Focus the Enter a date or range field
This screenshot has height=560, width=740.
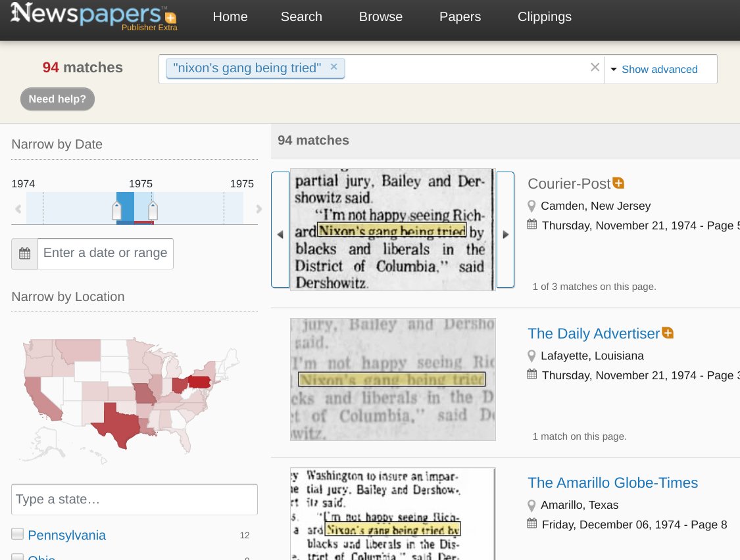pyautogui.click(x=105, y=254)
